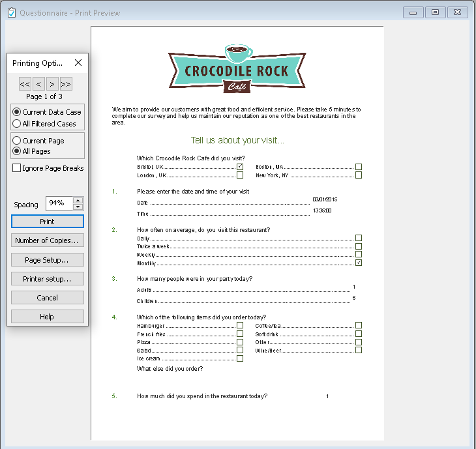The image size is (476, 449).
Task: Click the Salad item checkbox
Action: tap(240, 350)
